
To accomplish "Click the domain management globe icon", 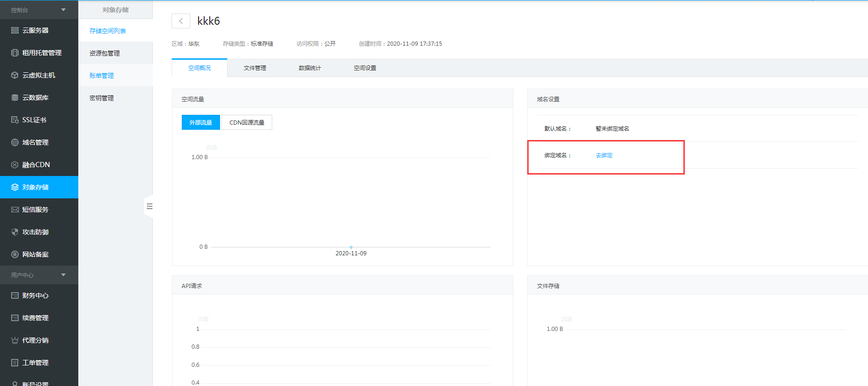I will tap(15, 142).
